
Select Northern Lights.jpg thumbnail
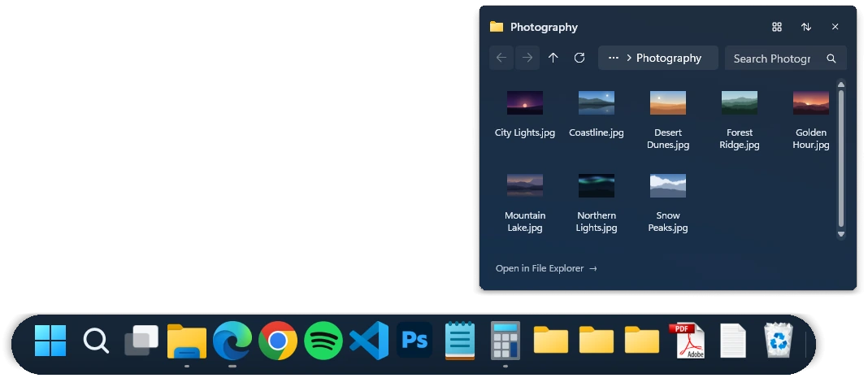(x=597, y=185)
